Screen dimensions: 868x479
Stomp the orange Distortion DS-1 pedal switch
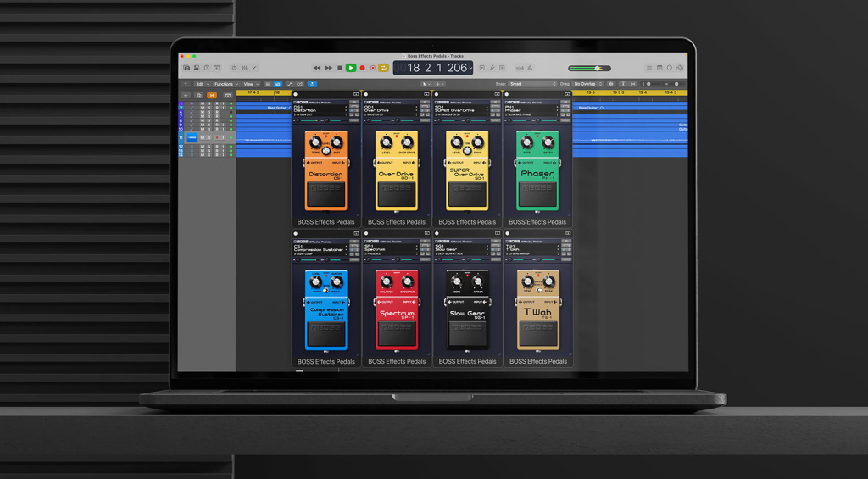pyautogui.click(x=326, y=195)
